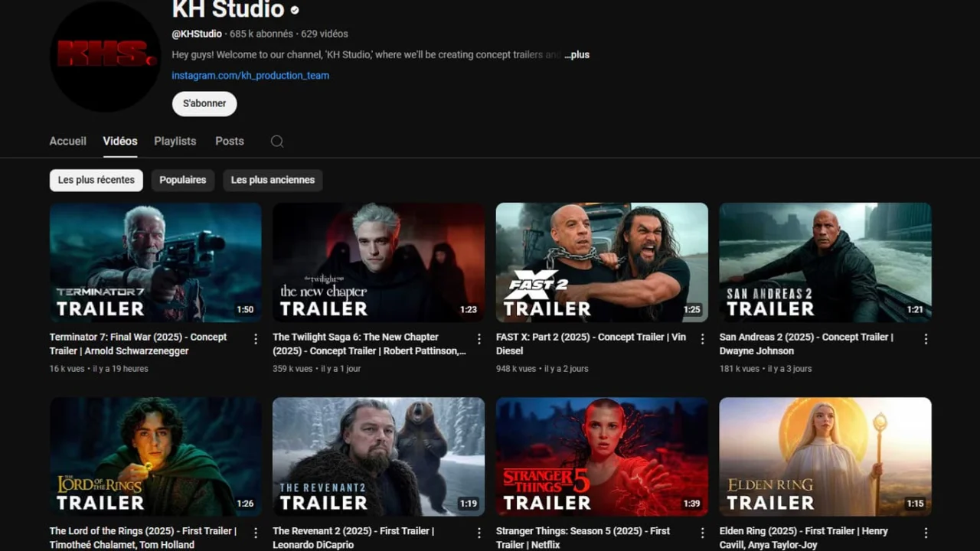Open the Instagram link of KH Studio
The height and width of the screenshot is (551, 980).
coord(250,75)
